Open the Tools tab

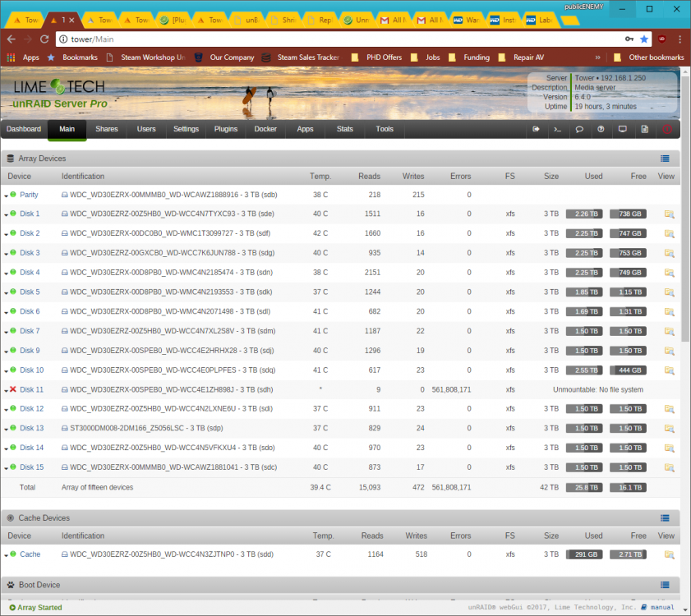[385, 129]
